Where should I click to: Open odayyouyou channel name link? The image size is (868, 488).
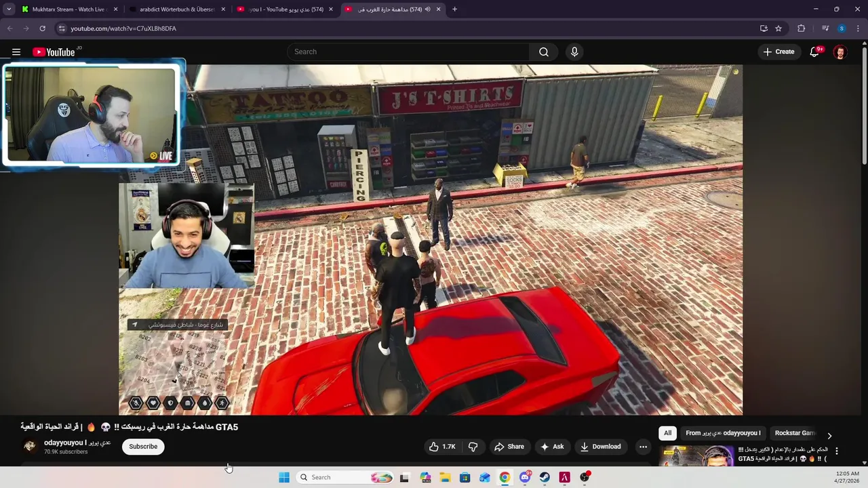[x=77, y=443]
